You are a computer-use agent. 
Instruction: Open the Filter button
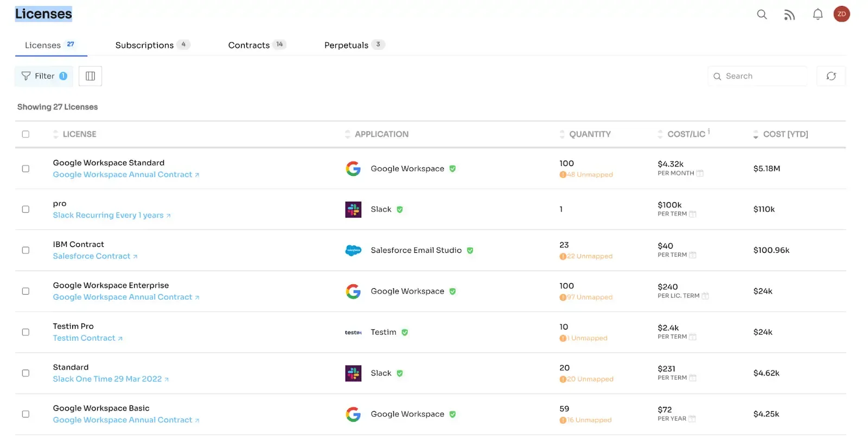pos(44,76)
